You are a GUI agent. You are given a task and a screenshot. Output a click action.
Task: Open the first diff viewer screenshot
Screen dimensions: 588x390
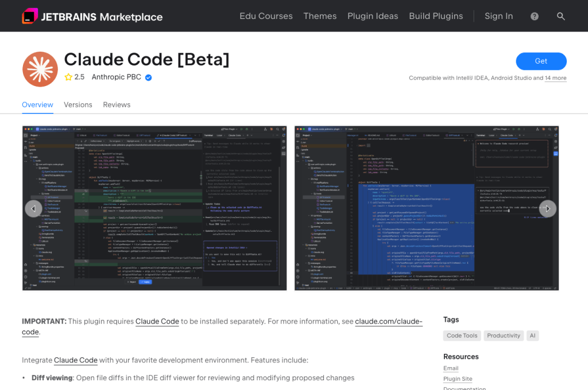point(154,208)
